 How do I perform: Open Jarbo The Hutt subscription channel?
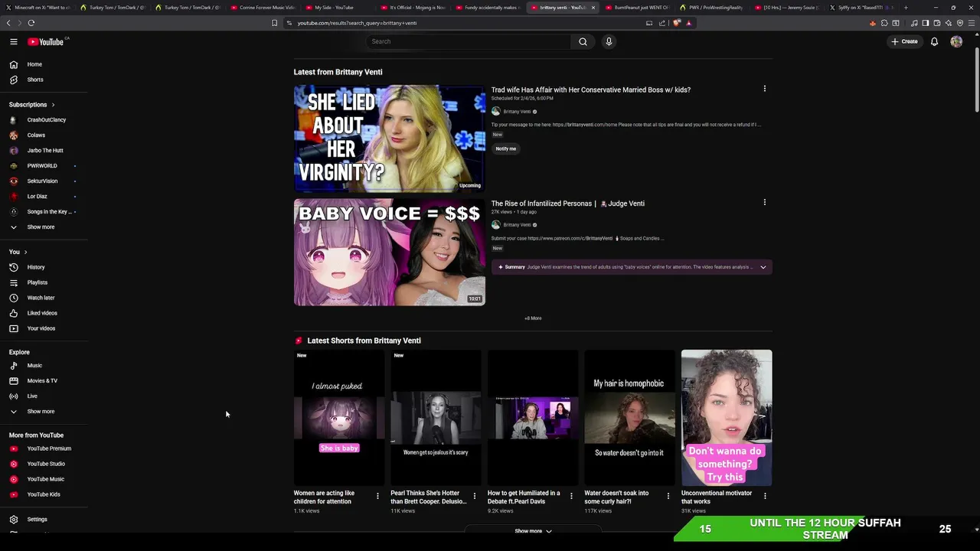(x=44, y=151)
